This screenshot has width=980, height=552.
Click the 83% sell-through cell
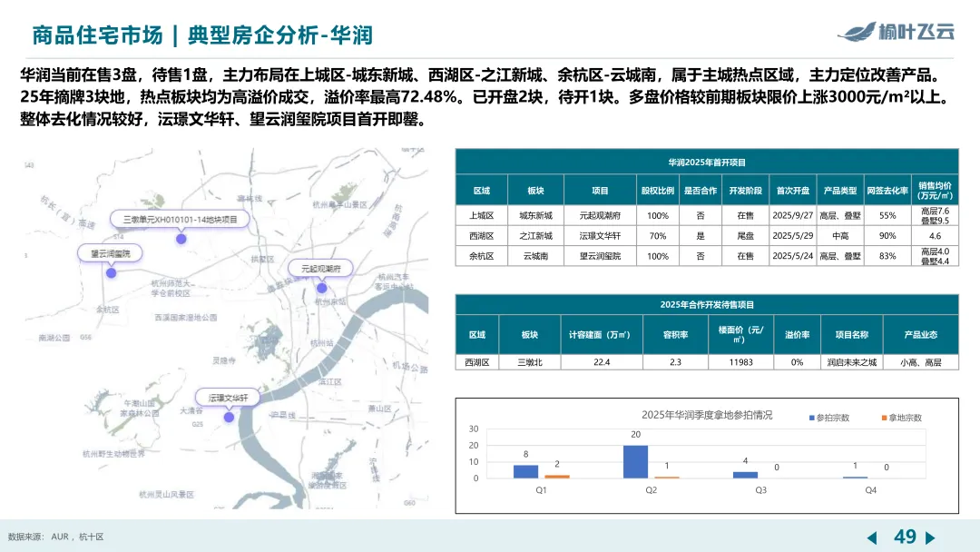887,256
